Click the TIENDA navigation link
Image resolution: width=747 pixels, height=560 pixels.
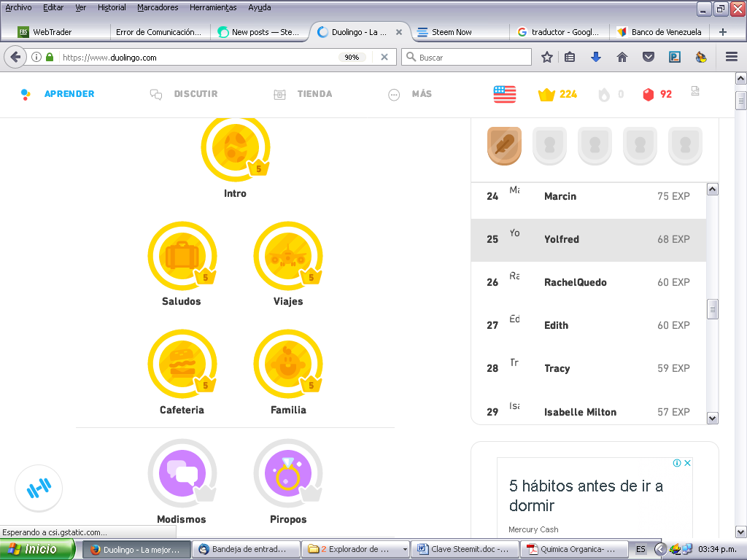pos(314,94)
